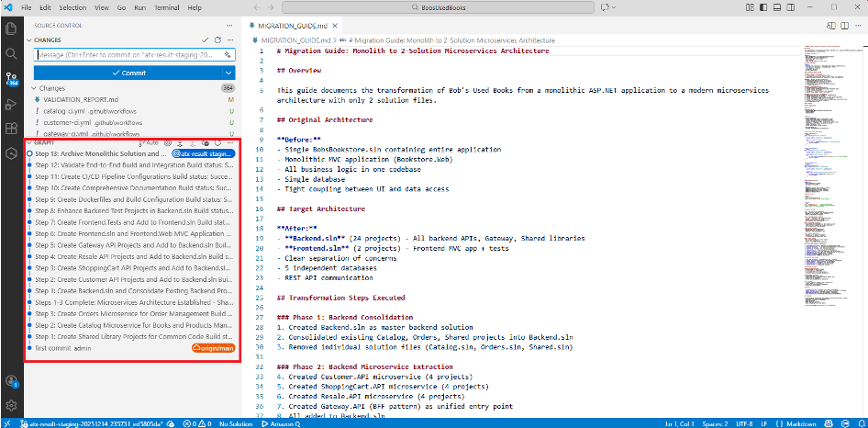Go back using navigation arrow
This screenshot has width=868, height=428.
point(256,7)
